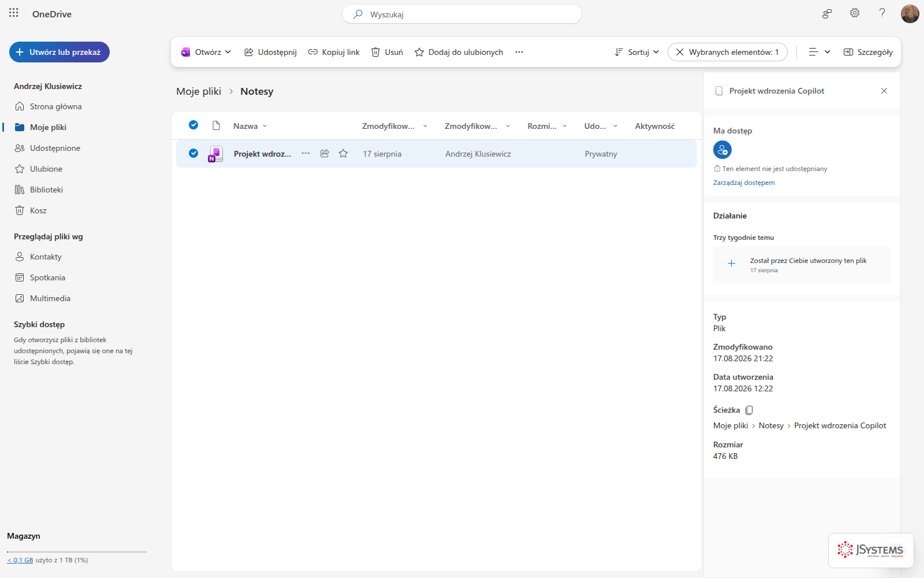Image resolution: width=924 pixels, height=578 pixels.
Task: Open the Szczegóły details pane button
Action: 868,52
